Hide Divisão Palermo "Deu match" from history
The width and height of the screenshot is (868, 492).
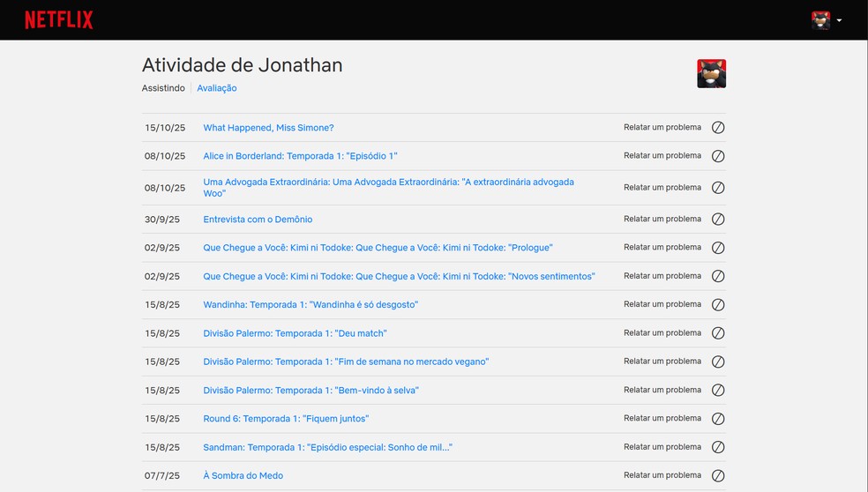pos(718,333)
